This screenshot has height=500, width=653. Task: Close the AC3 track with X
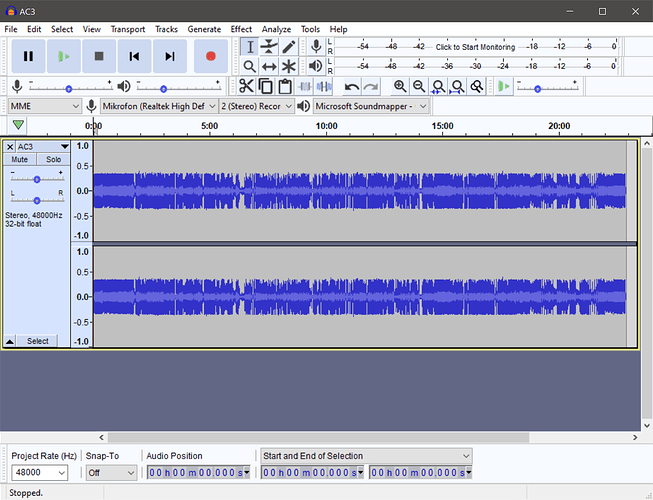pyautogui.click(x=10, y=147)
